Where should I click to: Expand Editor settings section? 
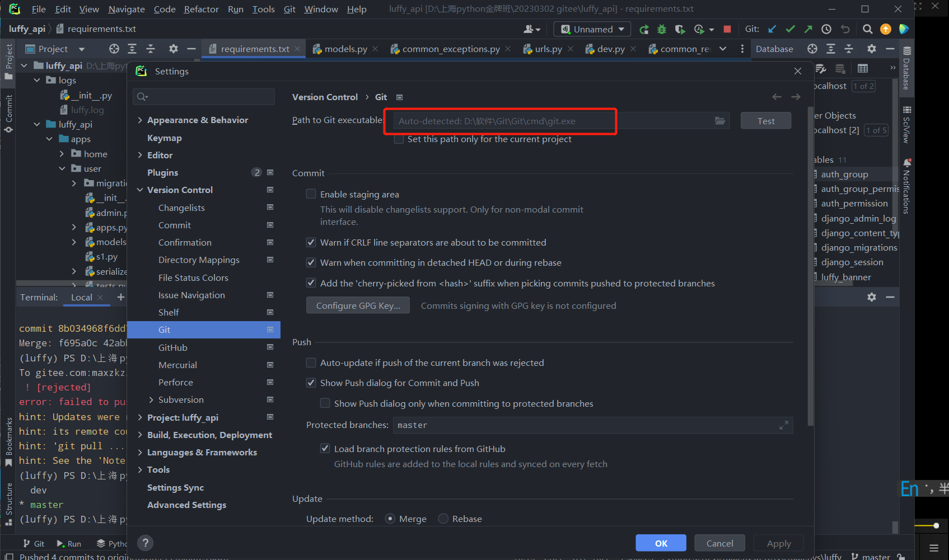(x=140, y=156)
